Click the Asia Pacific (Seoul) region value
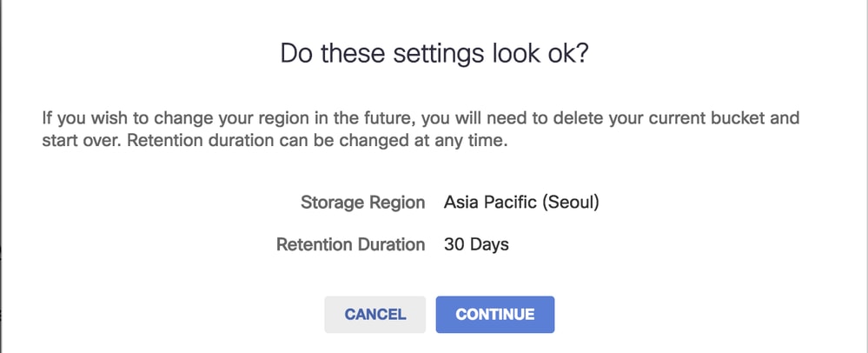 (521, 203)
